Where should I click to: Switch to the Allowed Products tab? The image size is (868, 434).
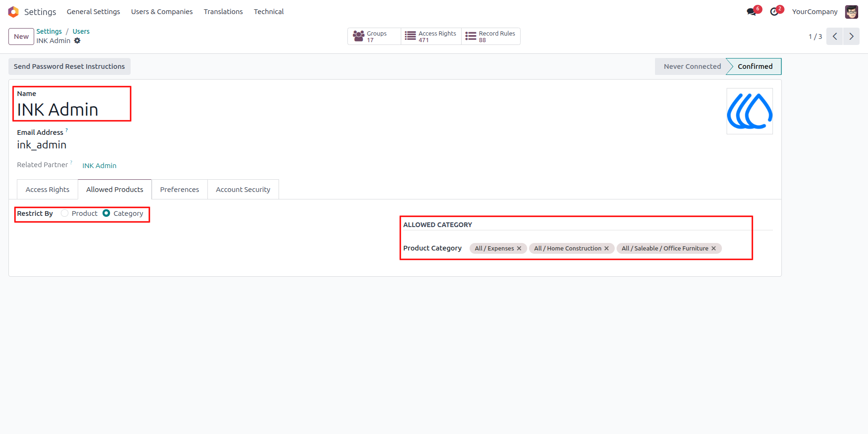pyautogui.click(x=115, y=190)
